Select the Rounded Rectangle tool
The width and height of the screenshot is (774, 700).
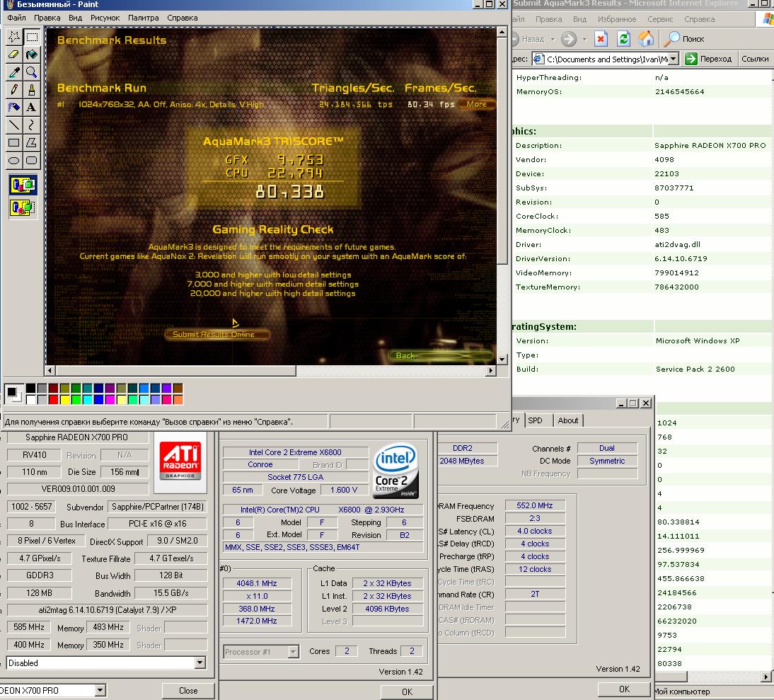click(x=32, y=160)
